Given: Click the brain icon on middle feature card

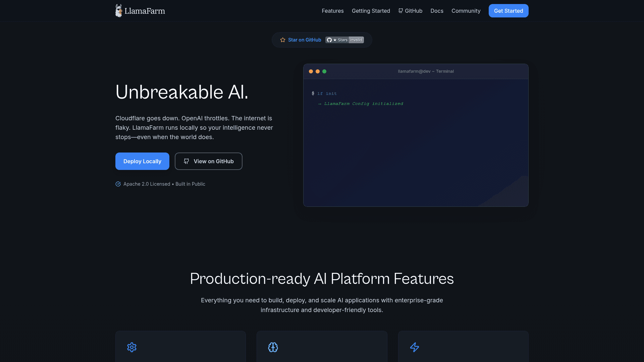Looking at the screenshot, I should pos(273,347).
